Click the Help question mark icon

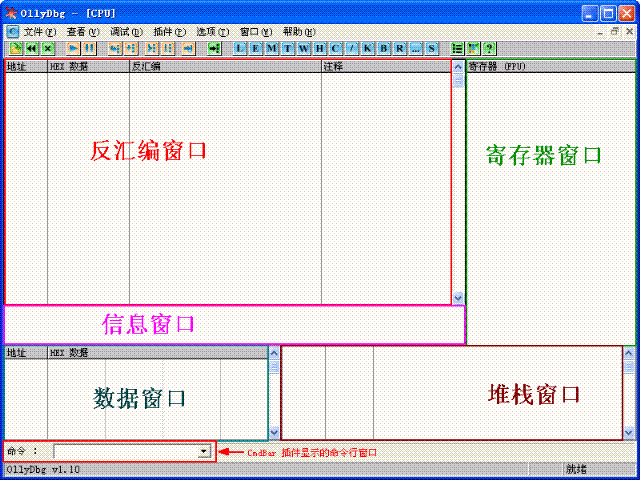(x=489, y=49)
